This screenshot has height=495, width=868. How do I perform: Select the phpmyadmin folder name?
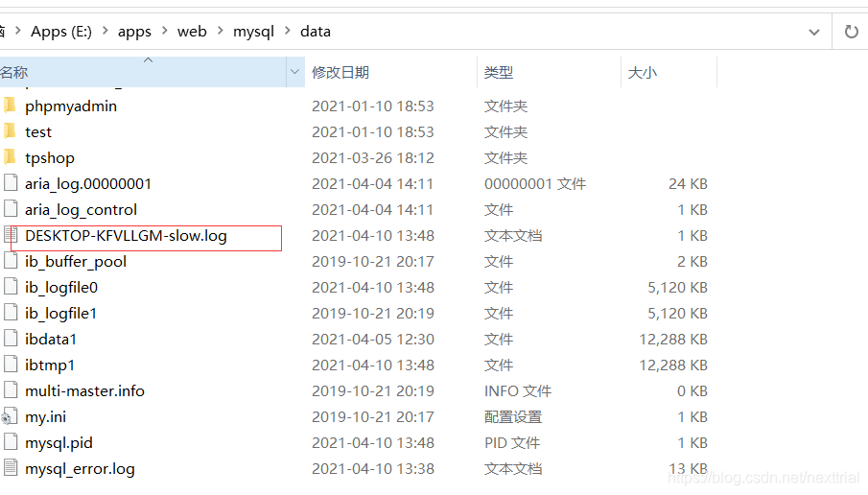point(71,106)
